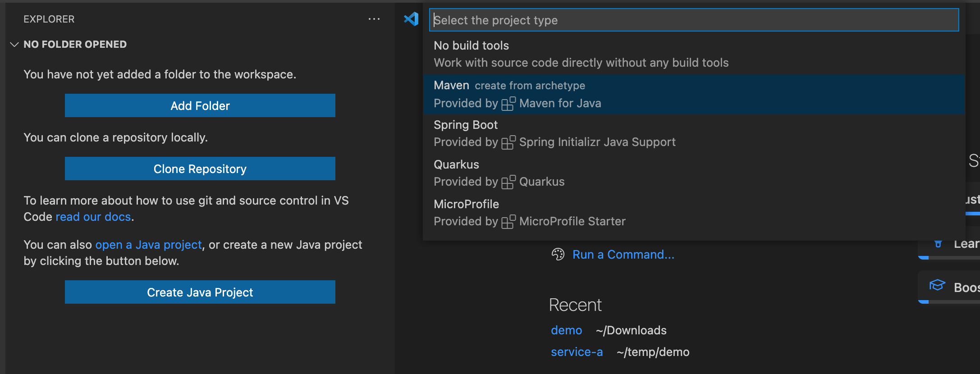The width and height of the screenshot is (980, 374).
Task: Open the recent demo project link
Action: coord(566,330)
